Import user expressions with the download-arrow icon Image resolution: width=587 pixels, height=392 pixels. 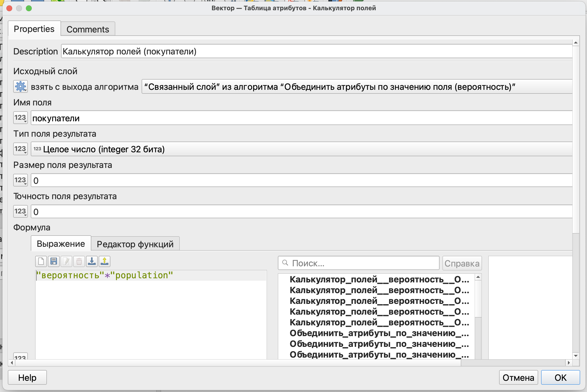[92, 261]
